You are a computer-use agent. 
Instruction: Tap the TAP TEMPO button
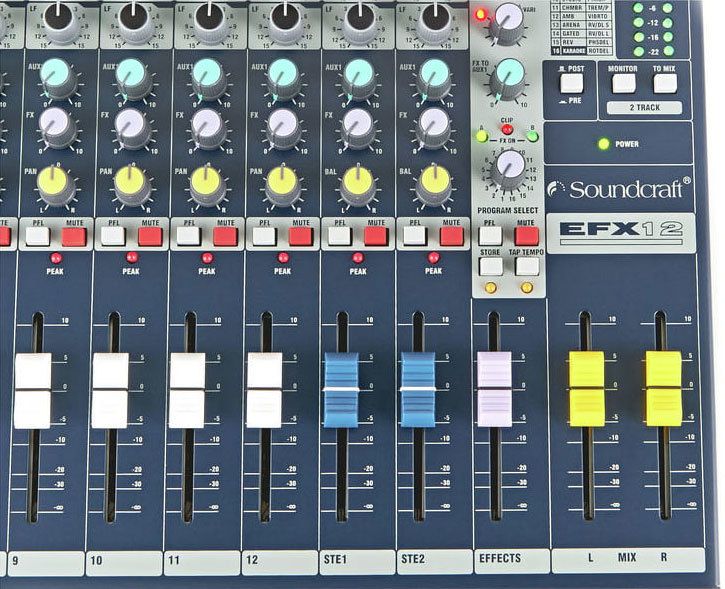[x=527, y=266]
